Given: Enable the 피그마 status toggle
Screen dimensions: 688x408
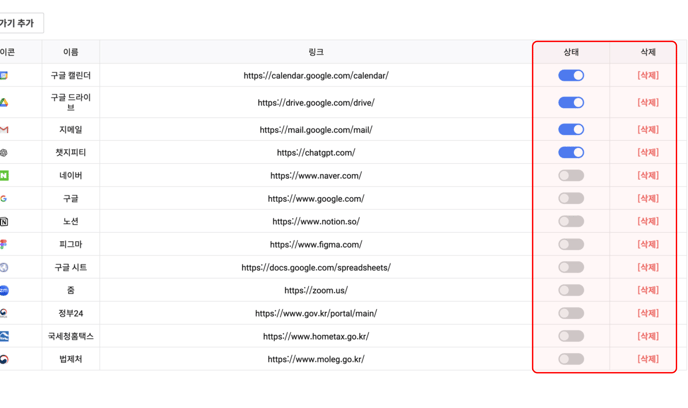Looking at the screenshot, I should 571,244.
